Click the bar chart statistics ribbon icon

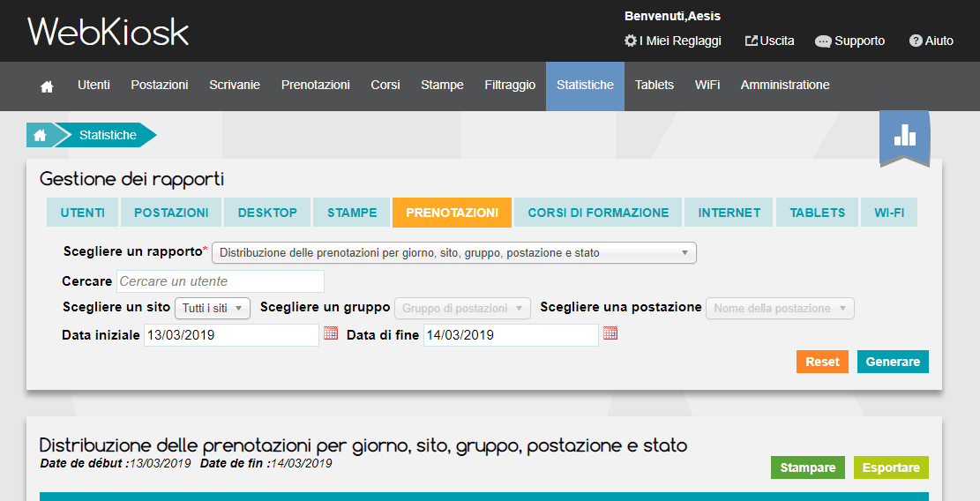[x=904, y=136]
